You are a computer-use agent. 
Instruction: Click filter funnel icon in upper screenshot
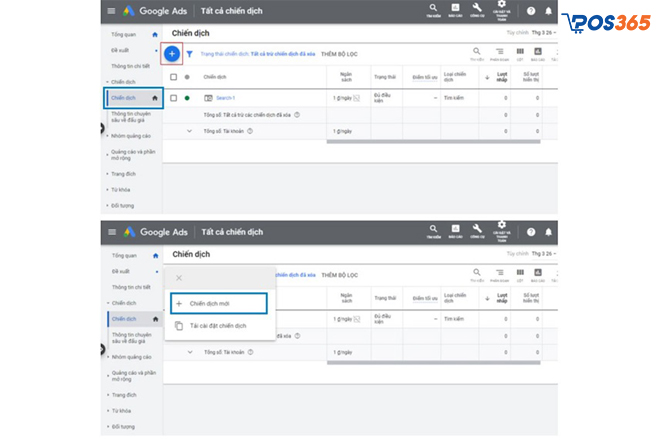(190, 54)
